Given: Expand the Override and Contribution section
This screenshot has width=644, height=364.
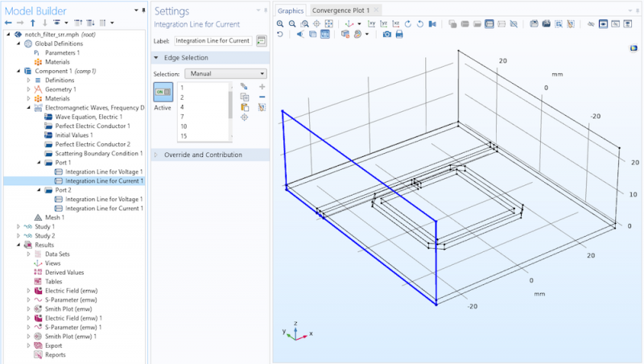Looking at the screenshot, I should click(202, 155).
